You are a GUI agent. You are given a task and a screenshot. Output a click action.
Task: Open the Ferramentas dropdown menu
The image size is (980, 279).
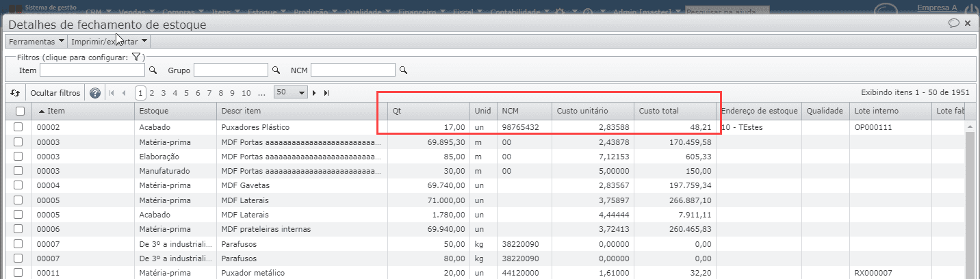[x=36, y=42]
